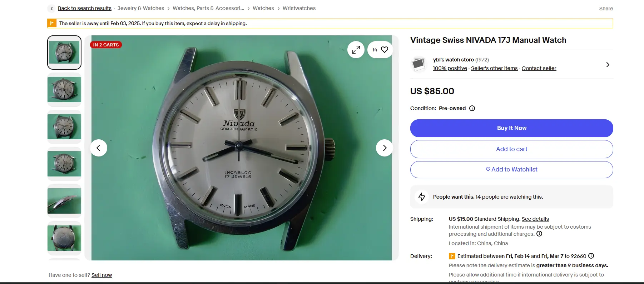Click Add to cart button
644x284 pixels.
[x=511, y=149]
